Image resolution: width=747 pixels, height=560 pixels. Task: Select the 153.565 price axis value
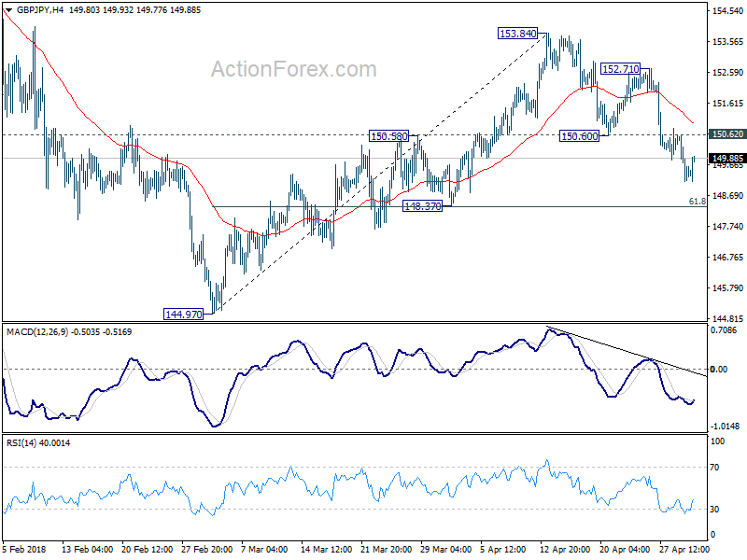pyautogui.click(x=727, y=42)
